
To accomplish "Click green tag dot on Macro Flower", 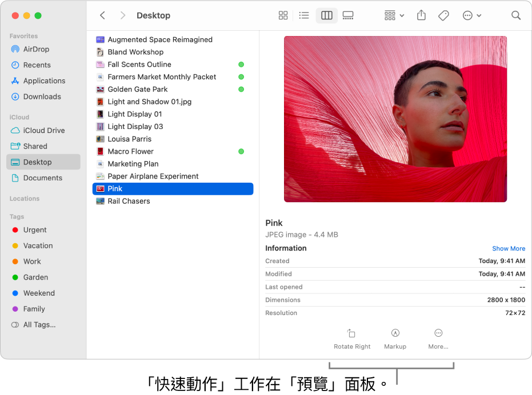I will click(x=241, y=152).
